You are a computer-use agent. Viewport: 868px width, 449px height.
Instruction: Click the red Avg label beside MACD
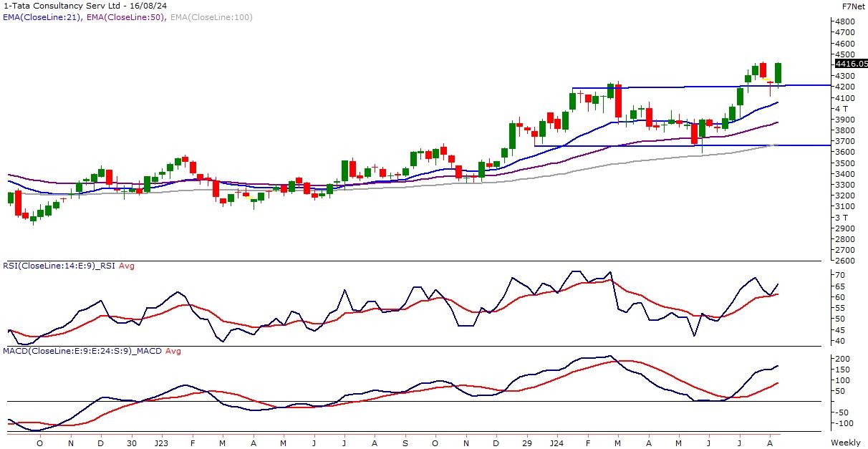click(173, 351)
